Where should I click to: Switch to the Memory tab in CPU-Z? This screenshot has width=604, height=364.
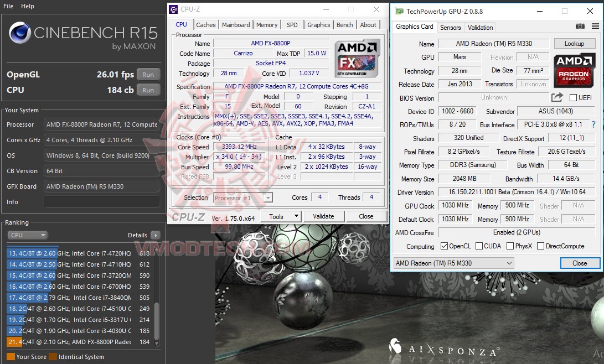point(266,25)
